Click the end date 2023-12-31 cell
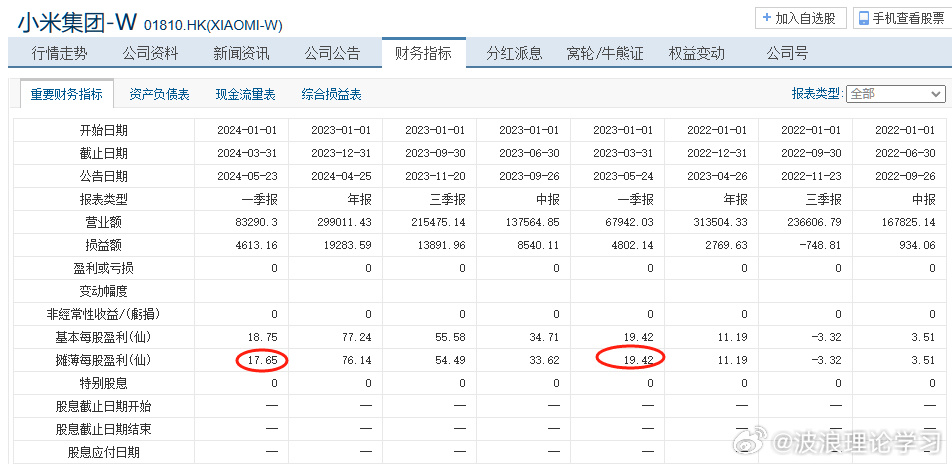952x464 pixels. 341,153
